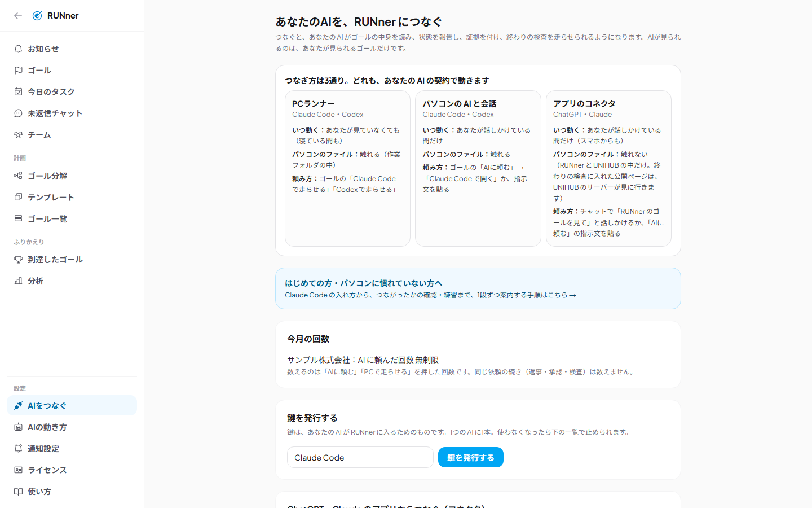Click the robot icon next to AIの動き方
Screen dimensions: 812x508
pyautogui.click(x=18, y=427)
